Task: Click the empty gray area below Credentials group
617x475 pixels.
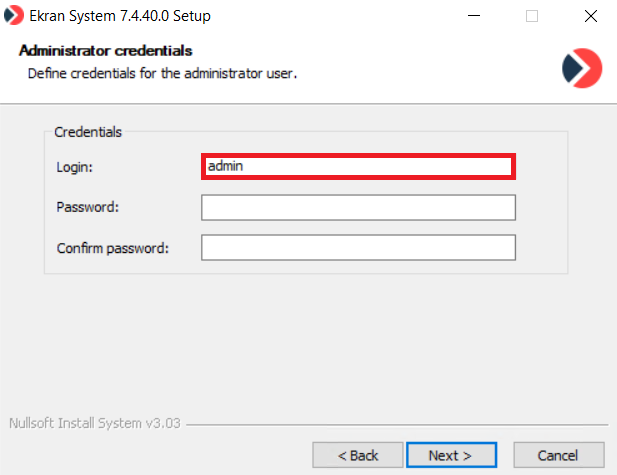Action: click(308, 340)
